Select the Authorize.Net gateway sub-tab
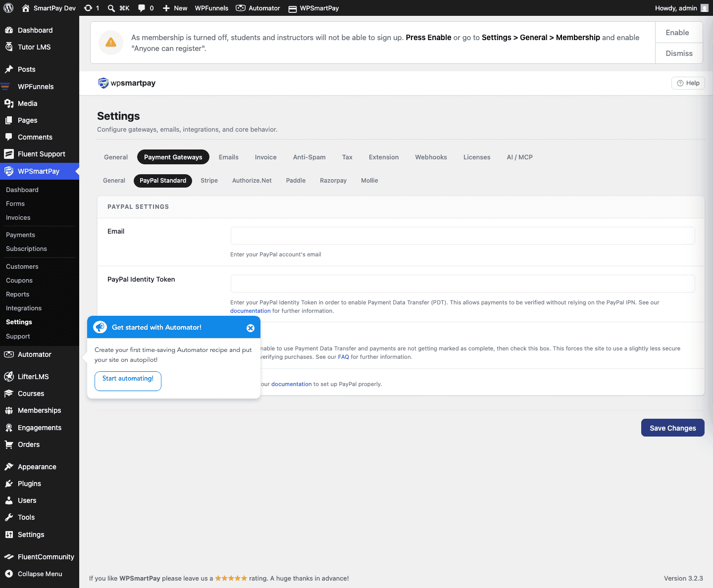 click(x=252, y=181)
